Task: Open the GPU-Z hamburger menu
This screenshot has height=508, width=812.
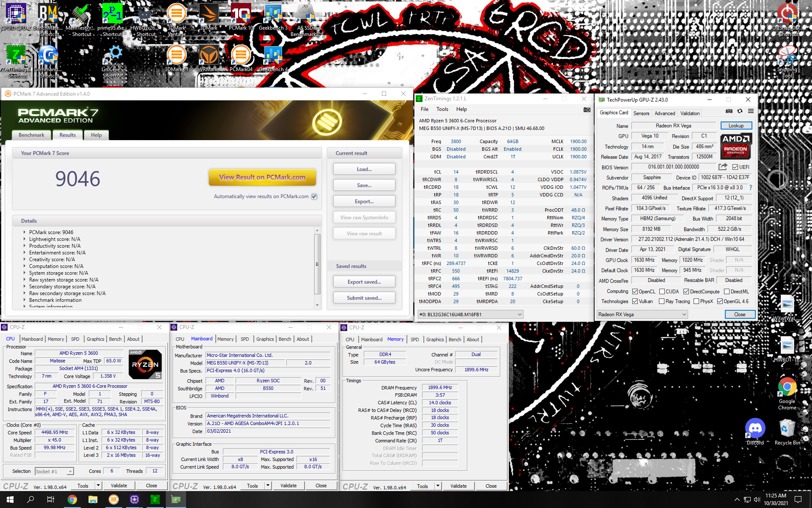Action: click(x=751, y=111)
